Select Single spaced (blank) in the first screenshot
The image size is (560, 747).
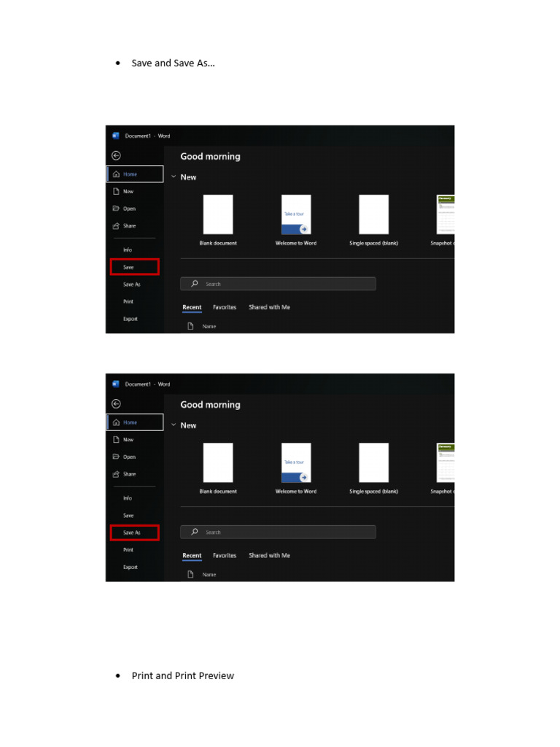[374, 220]
